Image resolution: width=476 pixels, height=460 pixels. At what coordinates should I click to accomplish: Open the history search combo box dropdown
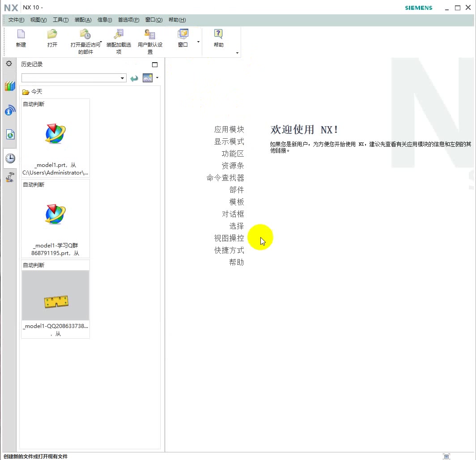123,78
